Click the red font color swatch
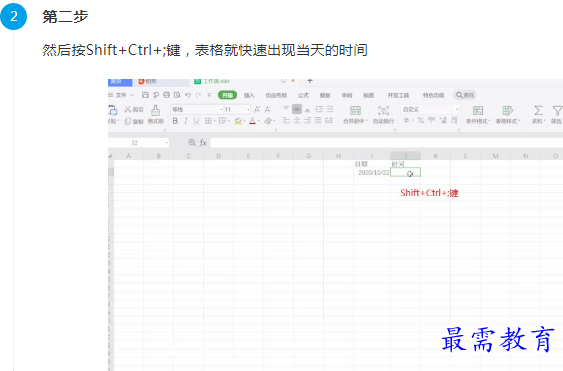The width and height of the screenshot is (563, 371). (252, 121)
